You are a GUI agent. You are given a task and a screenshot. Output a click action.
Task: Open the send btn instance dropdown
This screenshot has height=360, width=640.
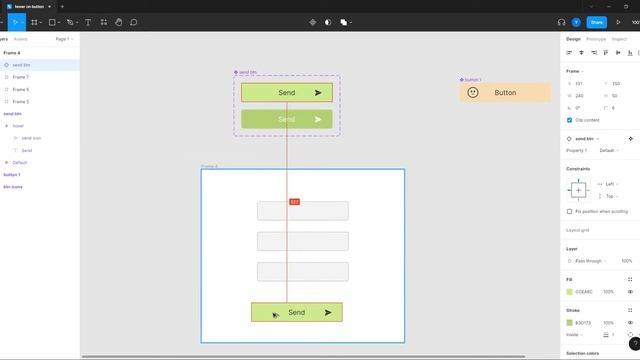tap(587, 139)
